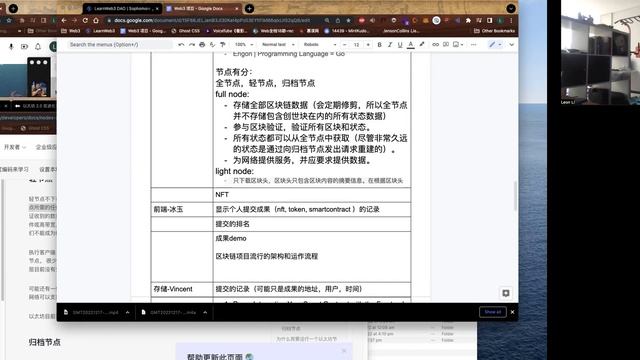Decrease font size with minus button
Viewport: 640px width, 360px height.
tap(345, 44)
